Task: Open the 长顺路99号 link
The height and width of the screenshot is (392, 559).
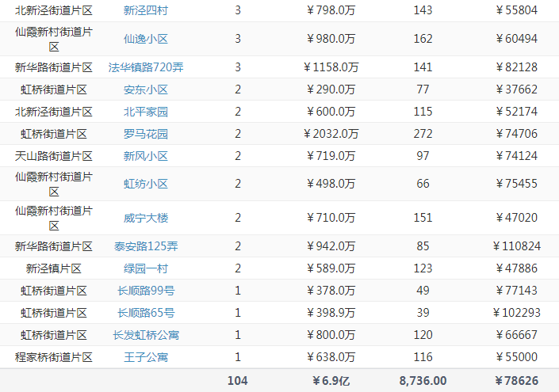Action: click(145, 291)
